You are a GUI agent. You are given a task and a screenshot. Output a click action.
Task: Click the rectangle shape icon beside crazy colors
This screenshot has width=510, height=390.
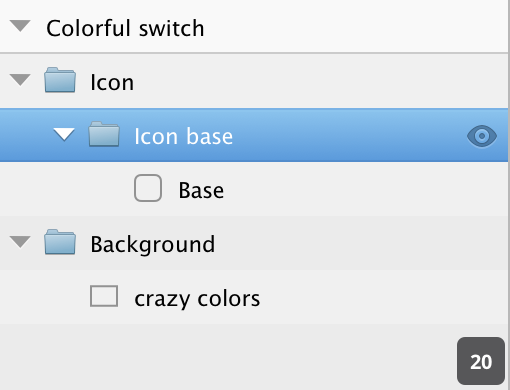tap(104, 296)
